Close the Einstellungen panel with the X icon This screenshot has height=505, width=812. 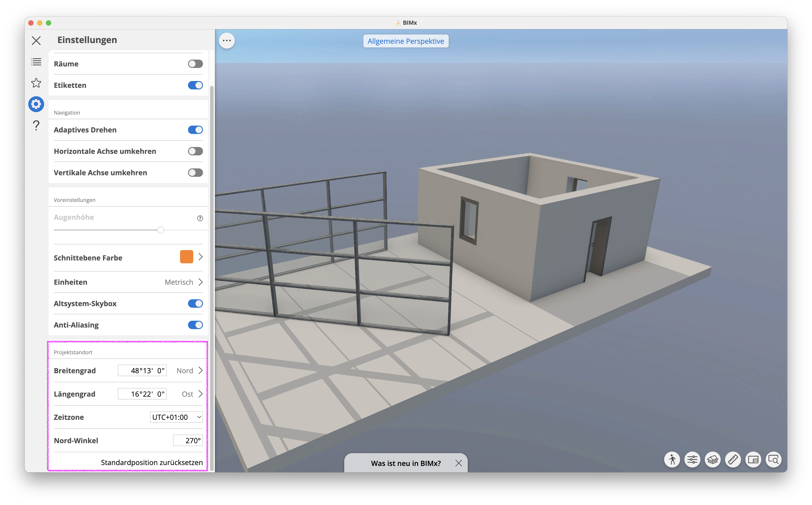point(36,40)
